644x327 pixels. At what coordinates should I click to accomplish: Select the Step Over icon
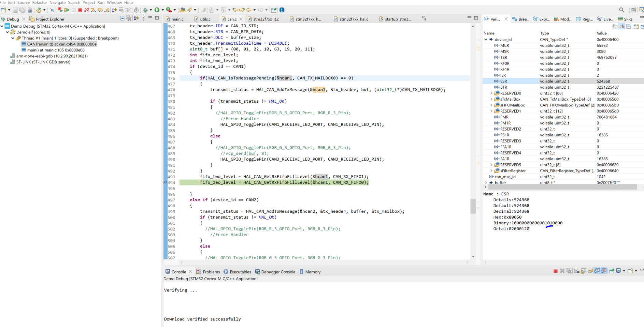(x=100, y=10)
